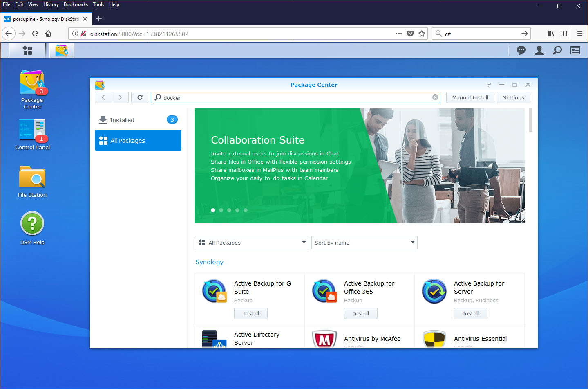Click Active Backup for Server icon

point(434,291)
